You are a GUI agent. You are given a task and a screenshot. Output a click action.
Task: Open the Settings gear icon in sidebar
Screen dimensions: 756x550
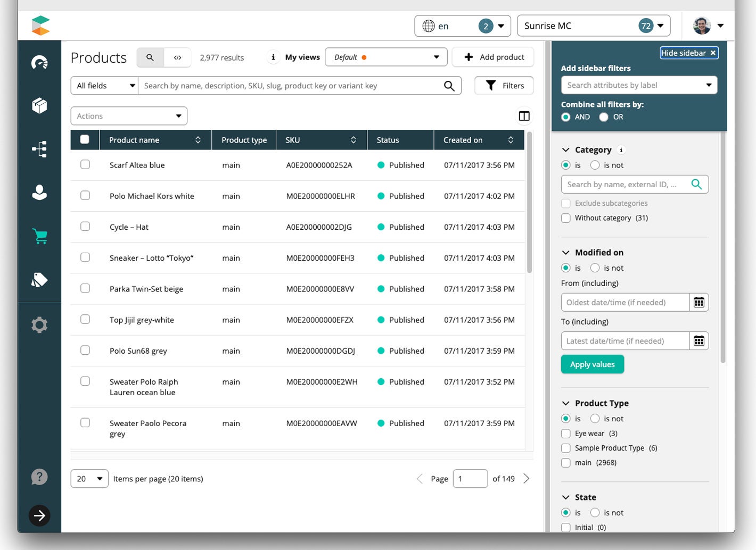pos(39,324)
